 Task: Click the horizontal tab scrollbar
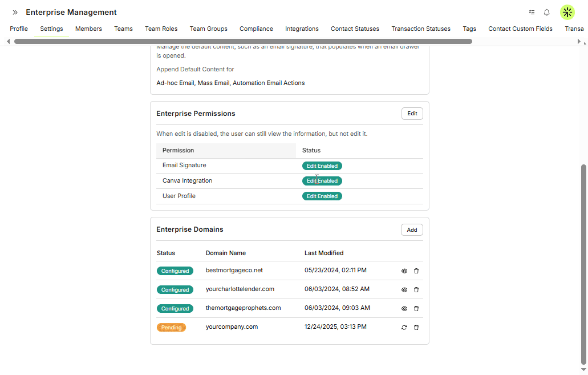pos(242,42)
